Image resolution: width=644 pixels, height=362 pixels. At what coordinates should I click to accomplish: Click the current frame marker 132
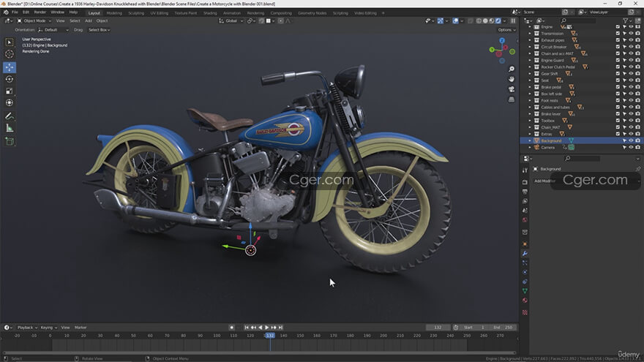[270, 336]
